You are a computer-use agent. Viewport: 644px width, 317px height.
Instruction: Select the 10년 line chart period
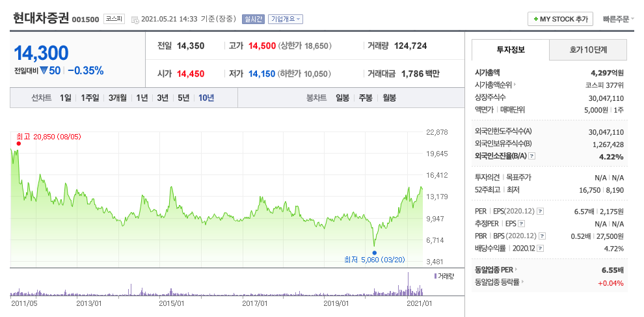[x=206, y=98]
